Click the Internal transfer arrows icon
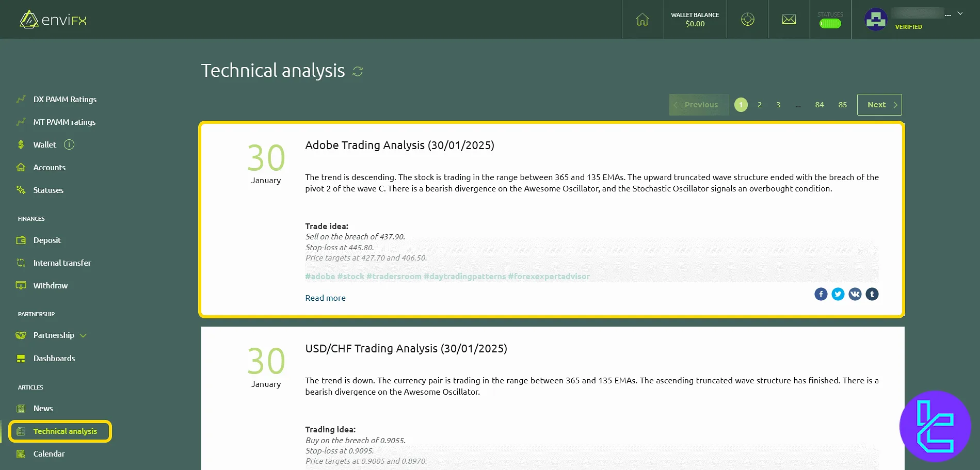The width and height of the screenshot is (980, 470). pos(21,263)
